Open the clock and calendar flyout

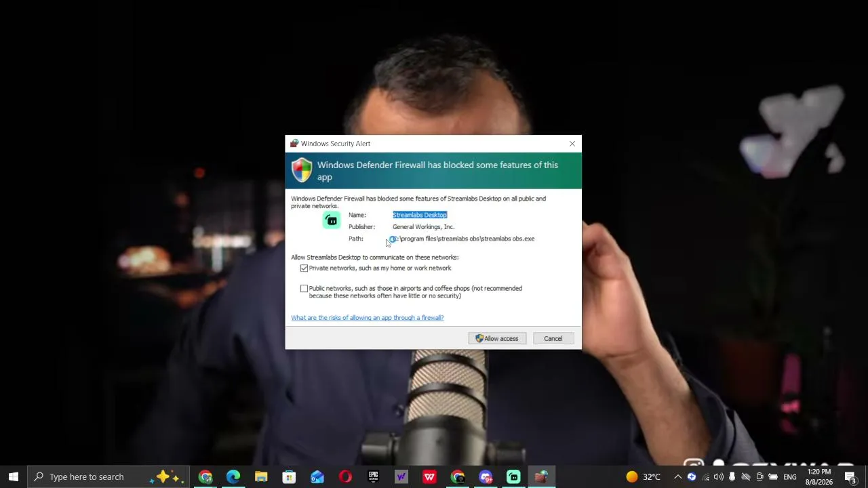coord(819,476)
